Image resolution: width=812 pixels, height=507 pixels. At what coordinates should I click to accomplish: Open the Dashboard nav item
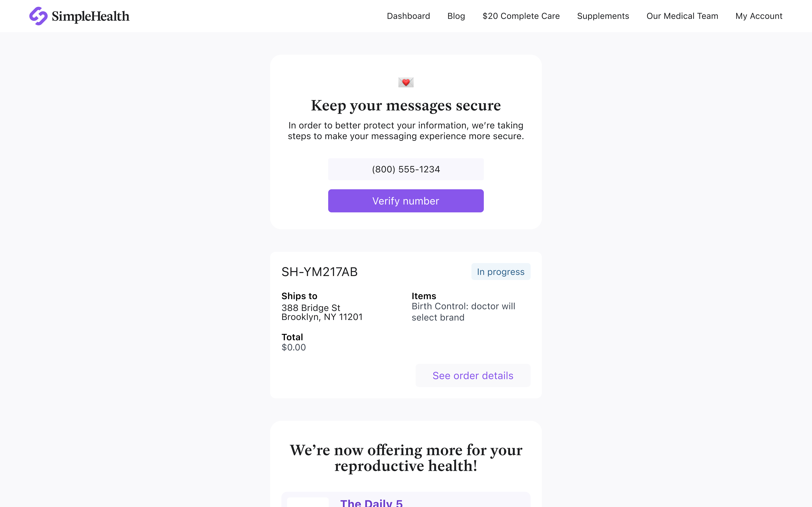[x=408, y=16]
